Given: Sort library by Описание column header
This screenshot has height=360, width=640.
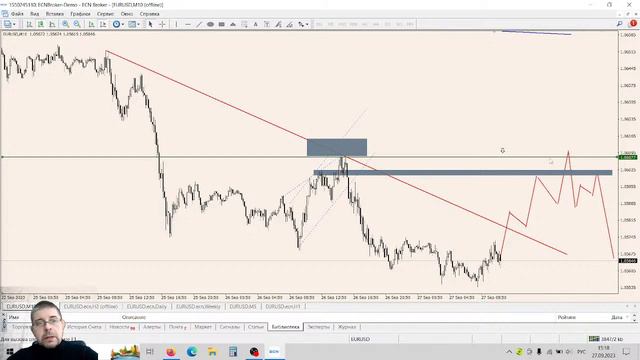Looking at the screenshot, I should 133,317.
